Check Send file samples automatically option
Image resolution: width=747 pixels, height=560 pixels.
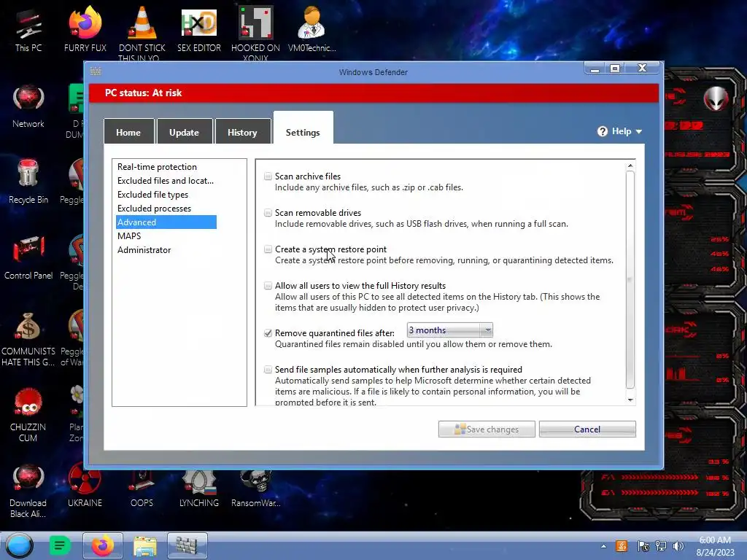(268, 370)
